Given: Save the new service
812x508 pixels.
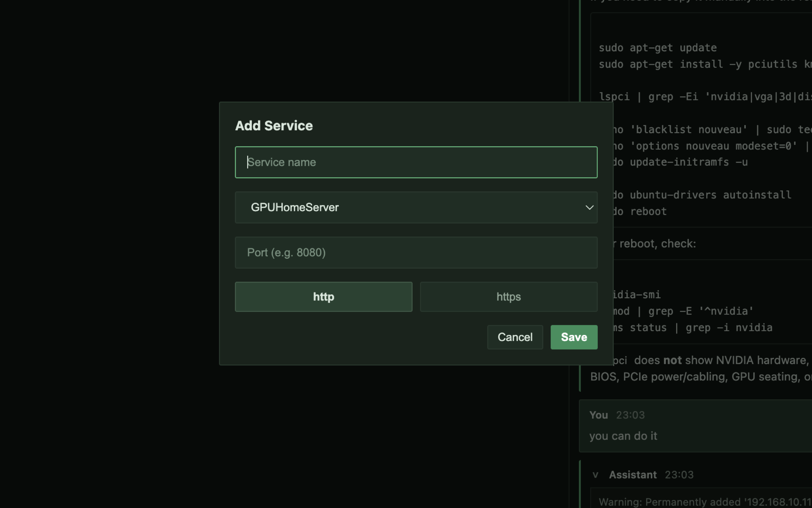Looking at the screenshot, I should tap(574, 337).
